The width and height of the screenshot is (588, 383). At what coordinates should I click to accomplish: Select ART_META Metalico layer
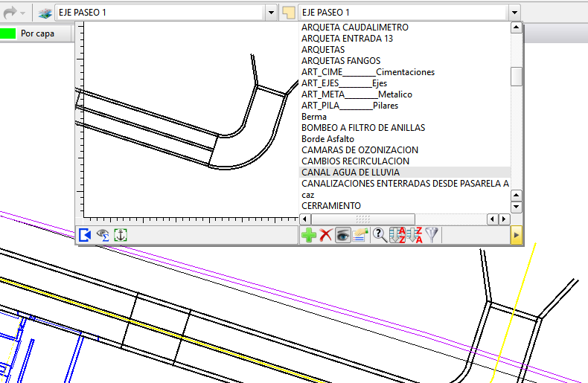pos(405,94)
